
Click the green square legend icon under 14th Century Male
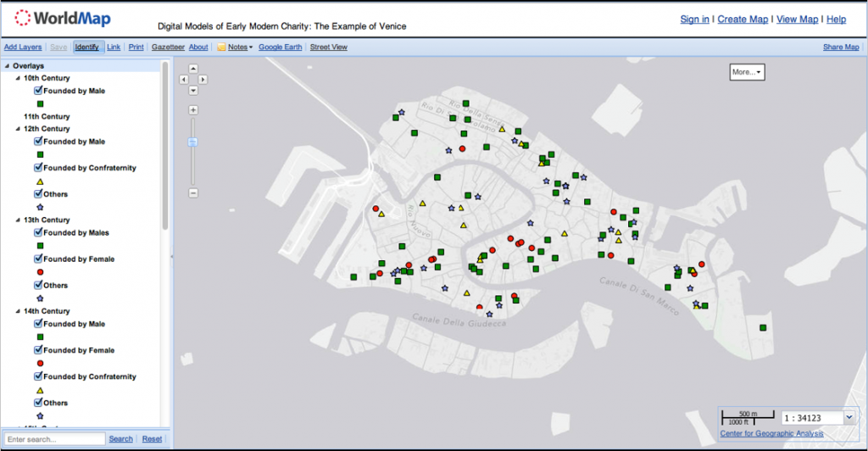tap(40, 337)
